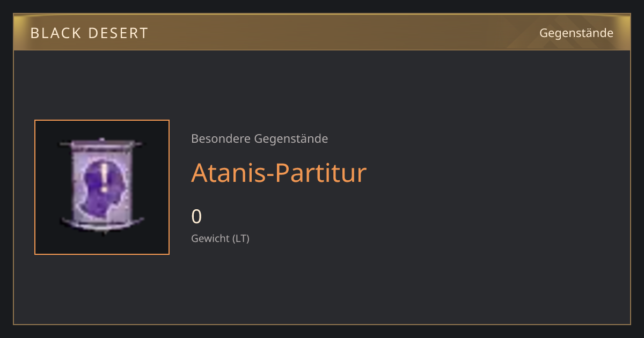Click the exclamation mark inside the item icon
The image size is (644, 338).
105,178
